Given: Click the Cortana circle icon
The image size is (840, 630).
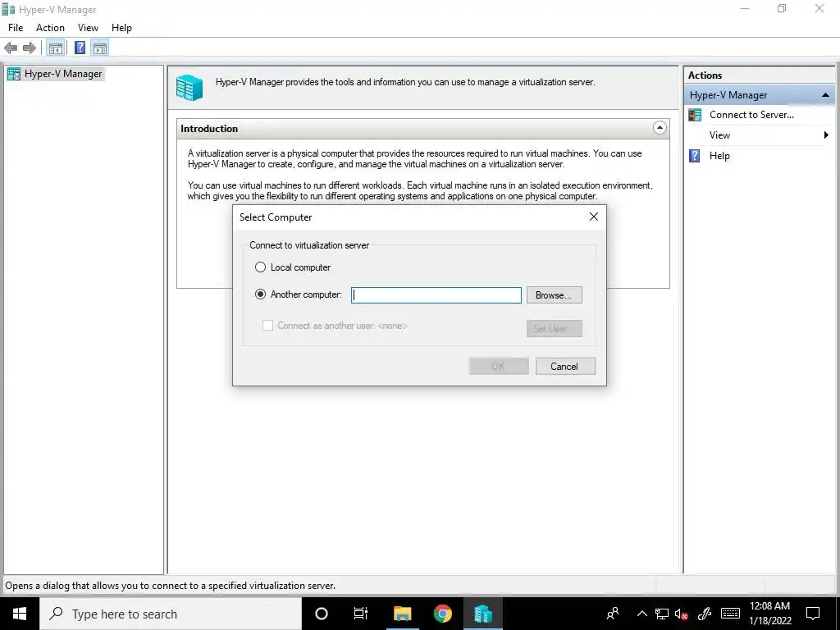Looking at the screenshot, I should click(x=321, y=614).
